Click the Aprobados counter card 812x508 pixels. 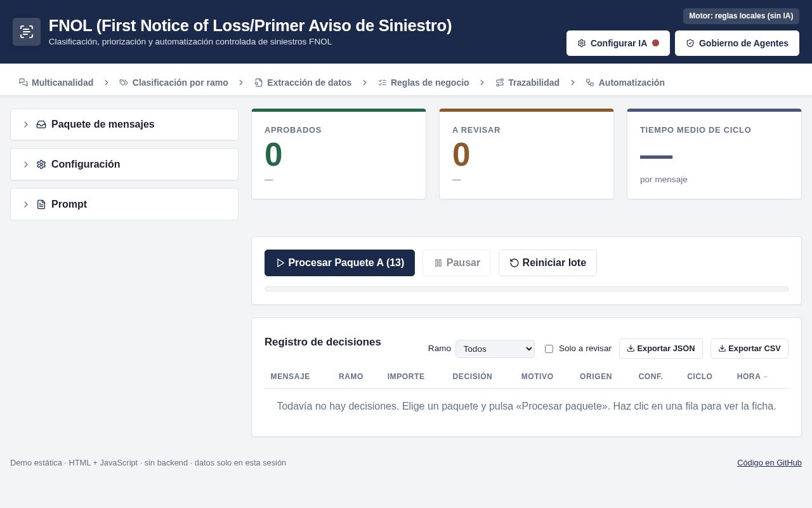[x=339, y=154]
